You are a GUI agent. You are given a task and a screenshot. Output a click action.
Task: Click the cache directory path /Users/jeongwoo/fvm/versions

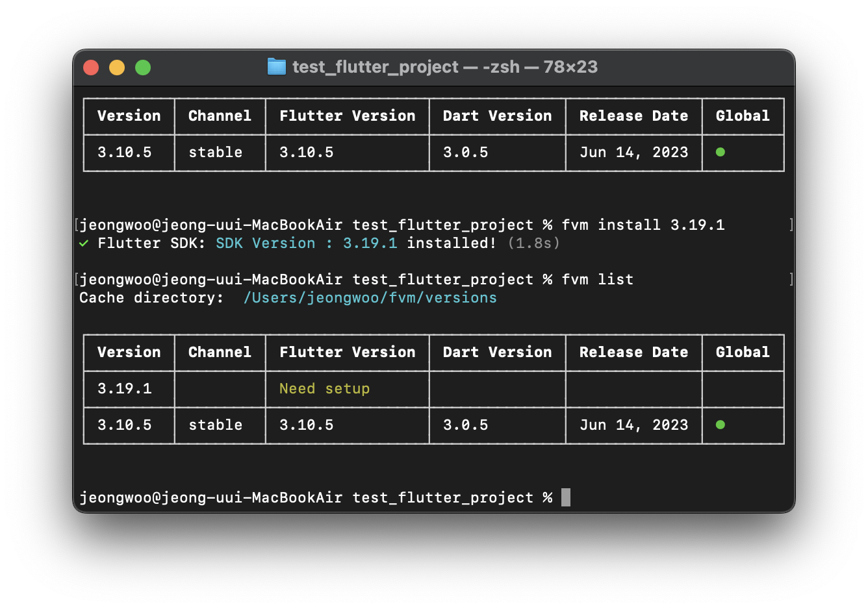point(370,298)
